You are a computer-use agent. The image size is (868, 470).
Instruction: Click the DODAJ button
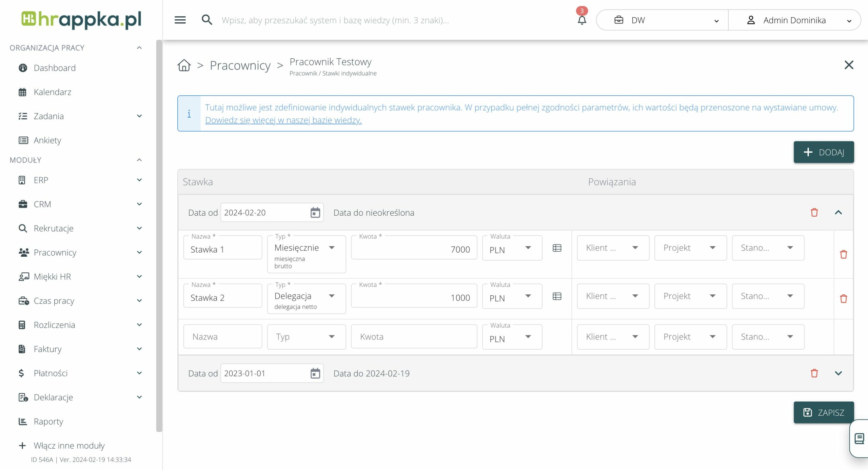(x=823, y=152)
